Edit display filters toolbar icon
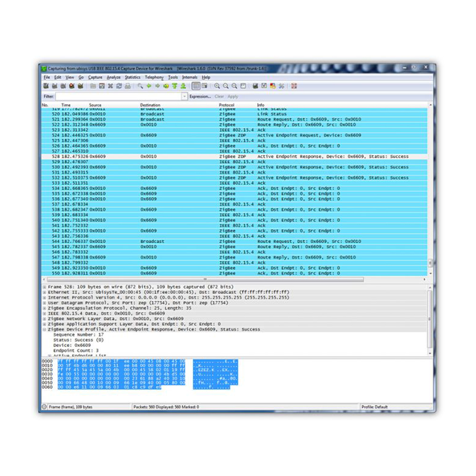This screenshot has width=476, height=476. point(264,86)
